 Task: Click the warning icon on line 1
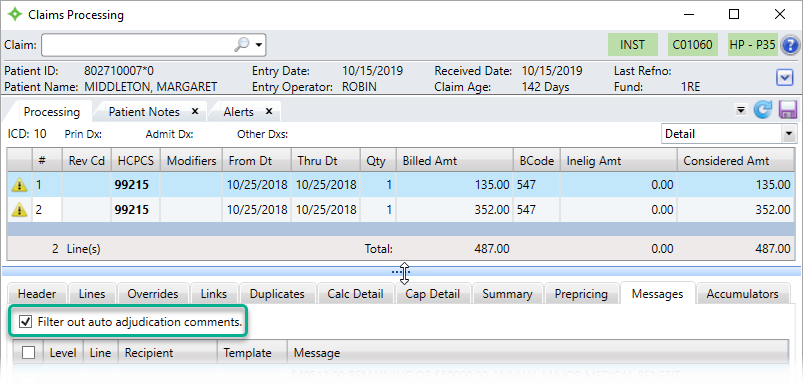pyautogui.click(x=19, y=185)
